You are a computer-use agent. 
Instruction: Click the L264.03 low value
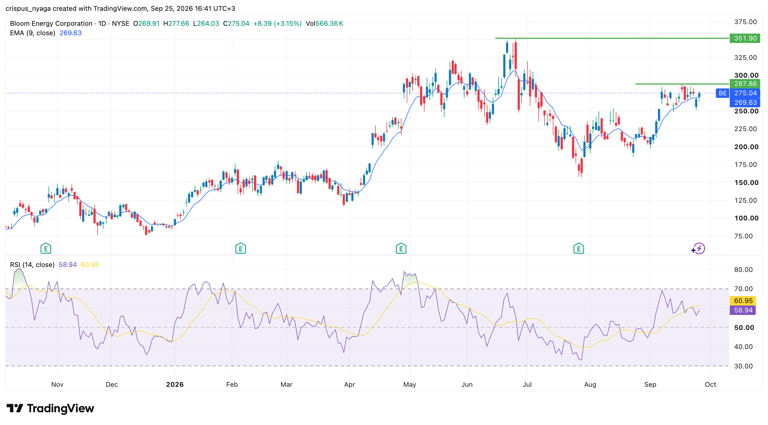pyautogui.click(x=206, y=24)
